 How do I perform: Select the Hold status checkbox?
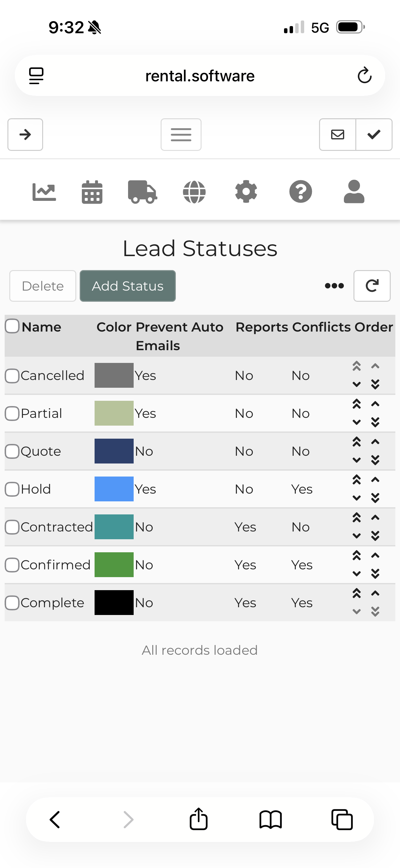(12, 489)
